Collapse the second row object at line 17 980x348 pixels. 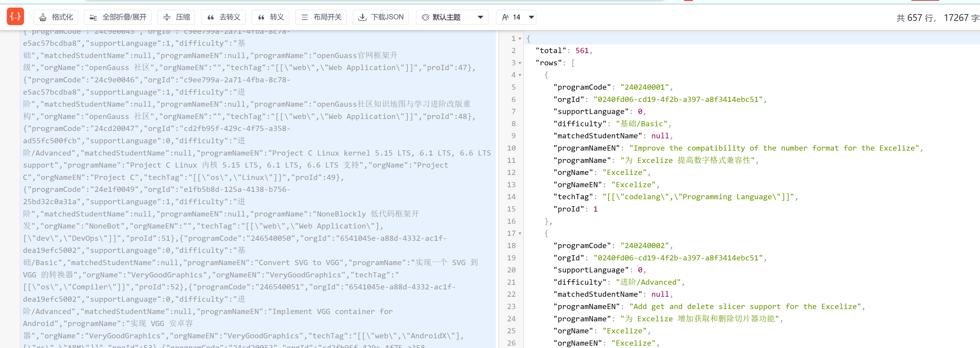click(x=520, y=233)
